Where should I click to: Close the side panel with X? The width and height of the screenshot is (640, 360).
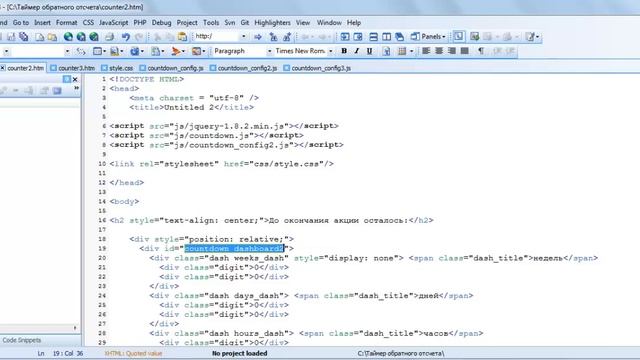[75, 79]
